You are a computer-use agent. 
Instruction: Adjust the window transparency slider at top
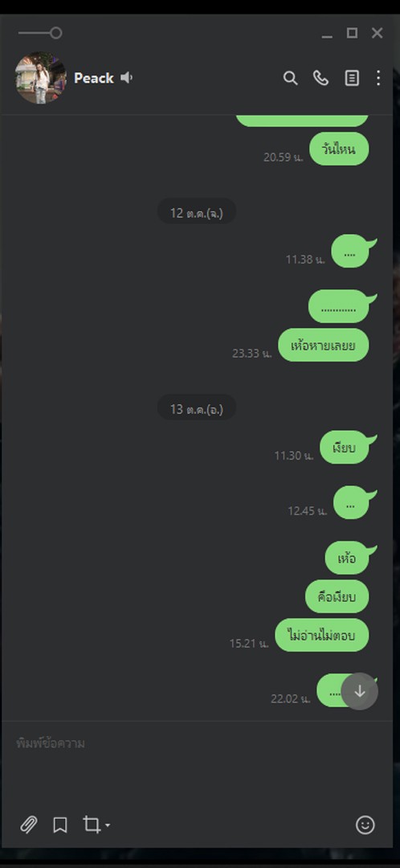click(x=40, y=33)
